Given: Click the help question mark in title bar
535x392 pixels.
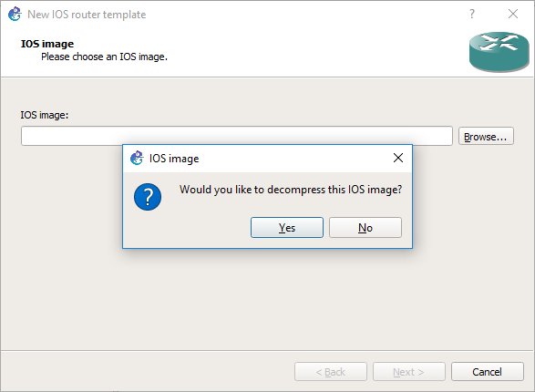Looking at the screenshot, I should pyautogui.click(x=472, y=14).
